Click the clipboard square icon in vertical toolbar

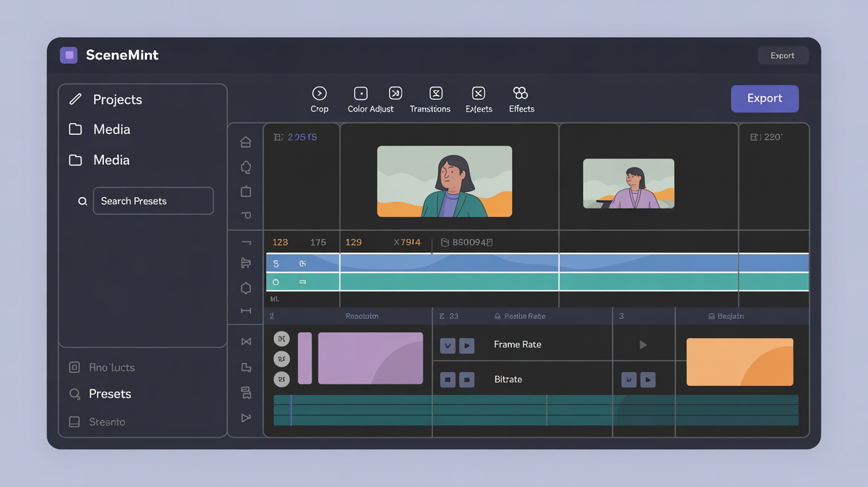pyautogui.click(x=245, y=191)
